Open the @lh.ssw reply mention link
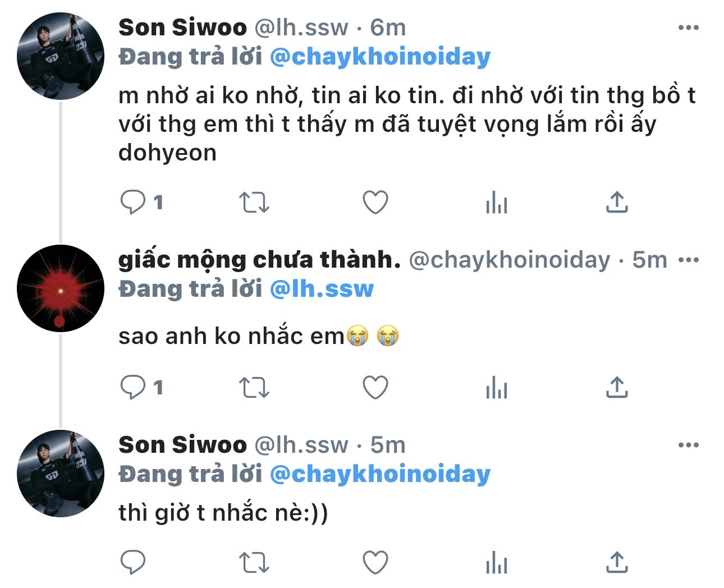Screen dimensions: 724x588 coord(322,289)
